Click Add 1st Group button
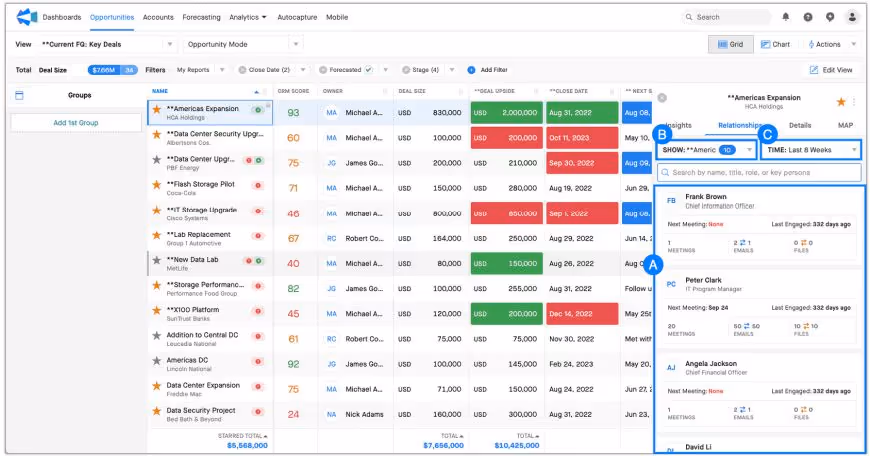Image resolution: width=870 pixels, height=456 pixels. coord(76,123)
